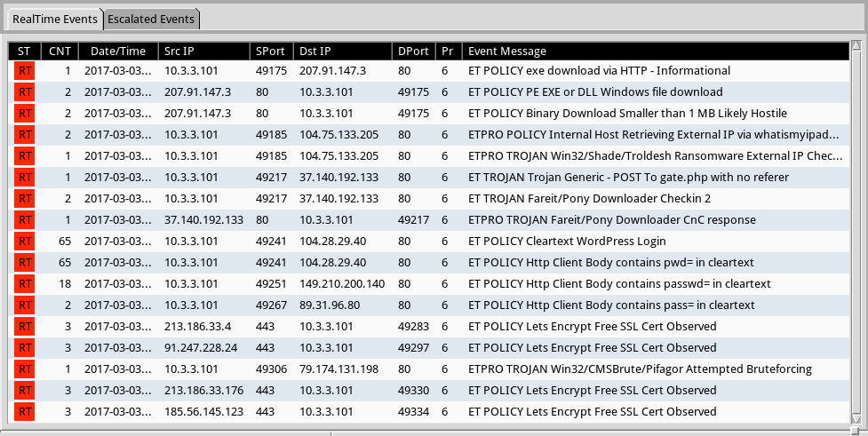The width and height of the screenshot is (868, 436).
Task: Switch to the Escalated Events tab
Action: pyautogui.click(x=151, y=20)
